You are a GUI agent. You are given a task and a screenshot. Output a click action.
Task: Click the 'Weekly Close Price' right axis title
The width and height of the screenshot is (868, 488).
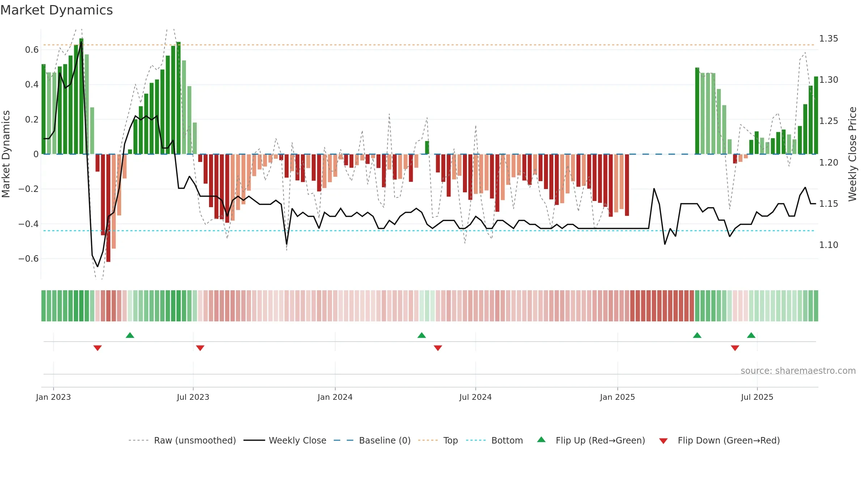click(x=852, y=154)
